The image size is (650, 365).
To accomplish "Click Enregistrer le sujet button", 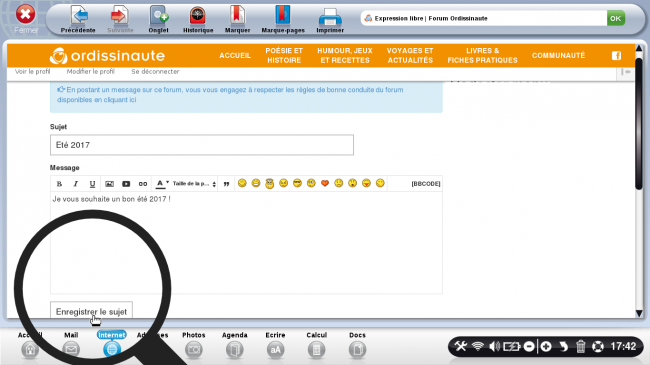I will point(91,311).
